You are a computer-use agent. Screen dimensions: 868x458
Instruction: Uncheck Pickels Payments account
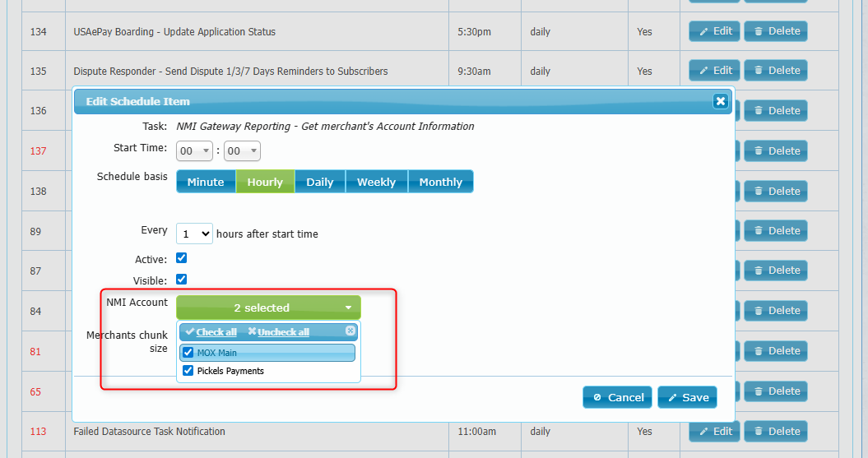point(188,371)
